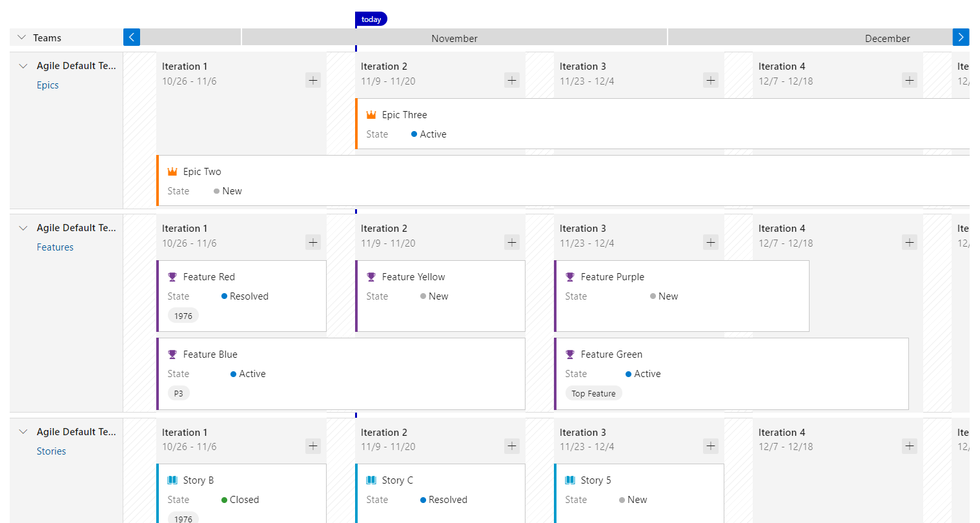Add a work item to Iteration 2 in Epics row
This screenshot has height=523, width=980.
(x=511, y=80)
